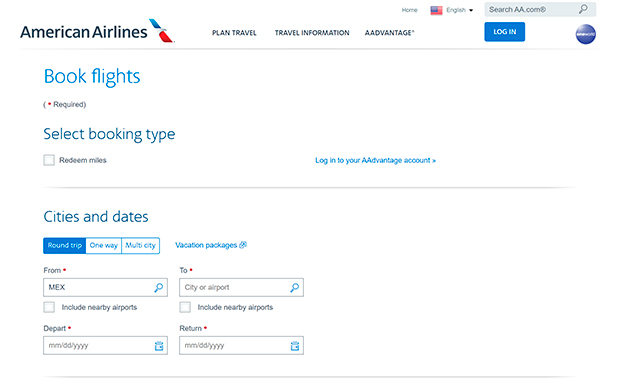Screen dimensions: 620x380
Task: Click the oneworld alliance logo
Action: (x=586, y=34)
